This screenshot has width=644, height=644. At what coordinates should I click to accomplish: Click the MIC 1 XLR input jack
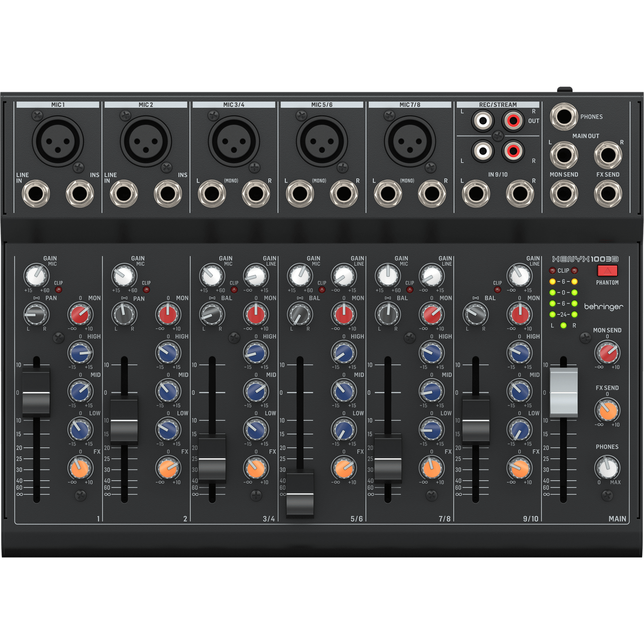click(57, 141)
